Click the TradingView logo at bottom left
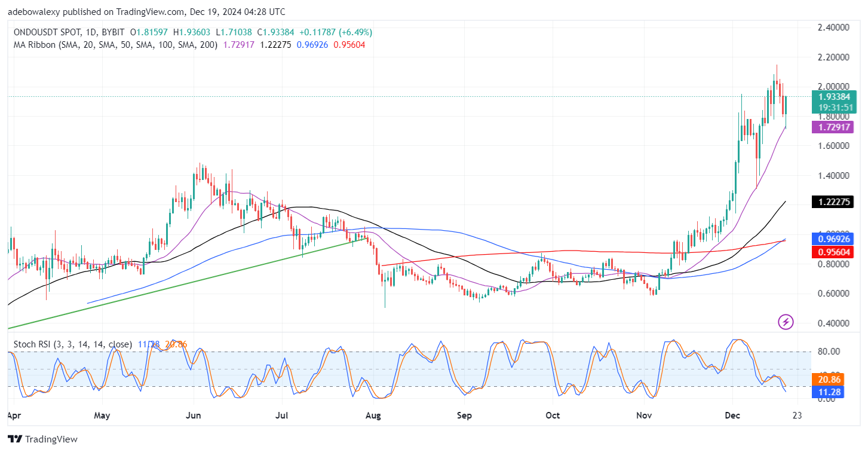 (x=42, y=439)
